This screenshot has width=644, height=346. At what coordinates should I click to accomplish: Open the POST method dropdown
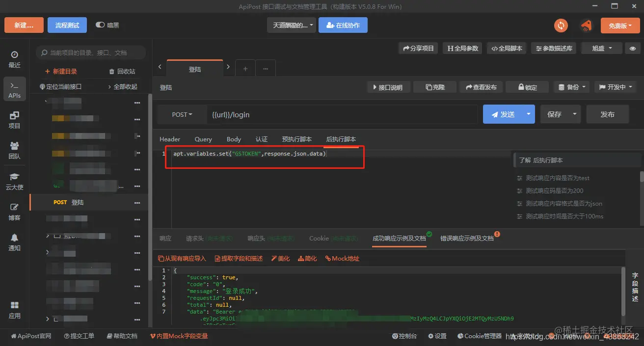click(182, 114)
